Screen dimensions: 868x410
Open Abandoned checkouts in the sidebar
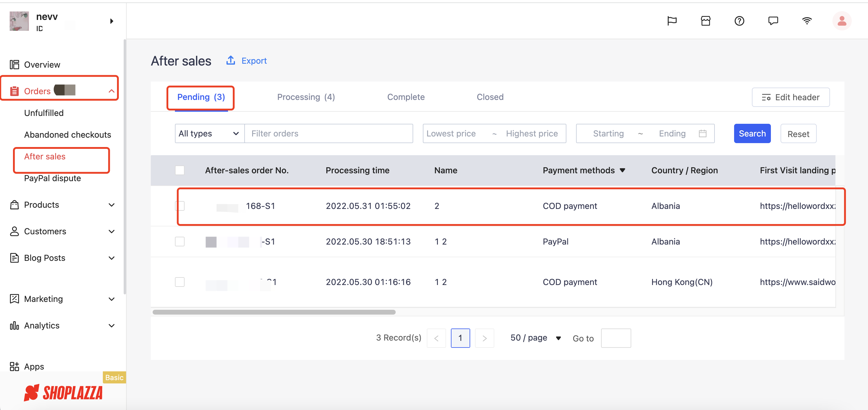[67, 135]
